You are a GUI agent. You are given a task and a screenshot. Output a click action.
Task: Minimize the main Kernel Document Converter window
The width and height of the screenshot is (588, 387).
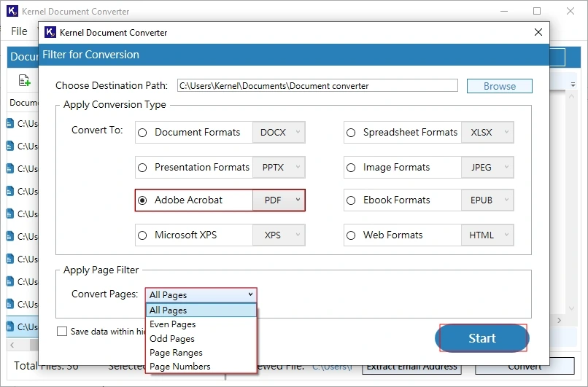[504, 11]
